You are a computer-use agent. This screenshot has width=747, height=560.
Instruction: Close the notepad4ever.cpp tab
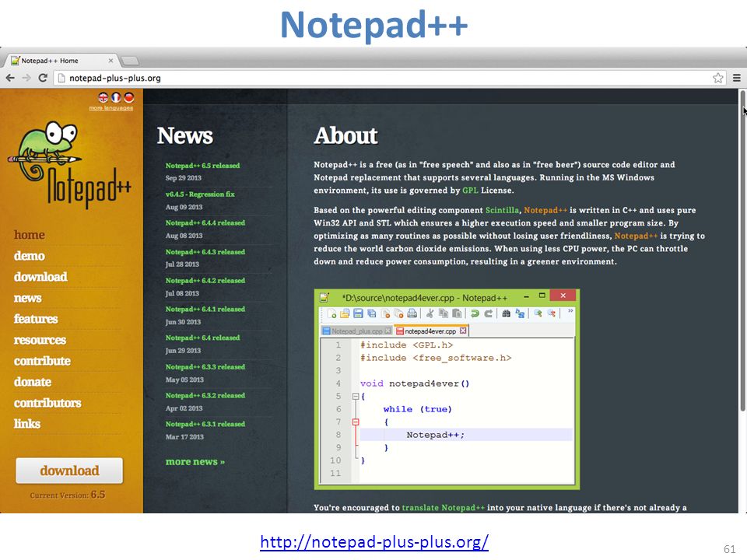463,331
